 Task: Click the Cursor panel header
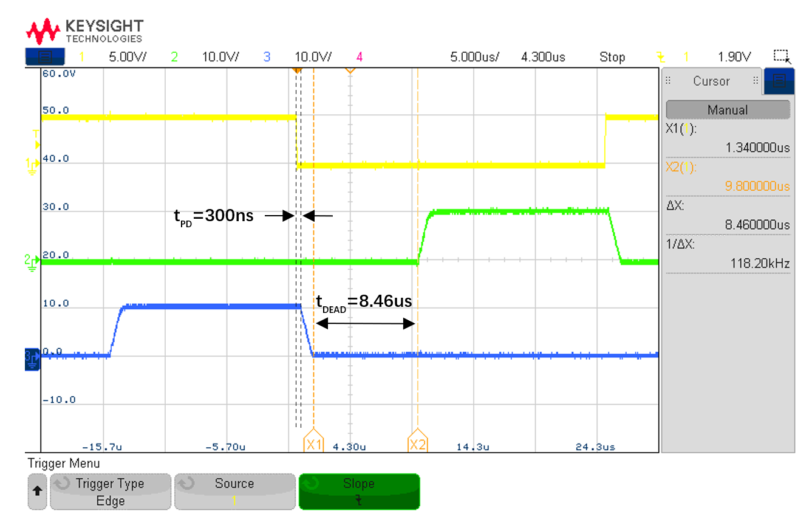click(x=711, y=81)
